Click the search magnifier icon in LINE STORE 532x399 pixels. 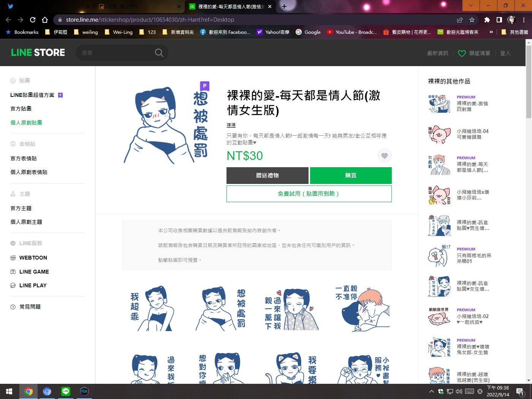click(159, 53)
